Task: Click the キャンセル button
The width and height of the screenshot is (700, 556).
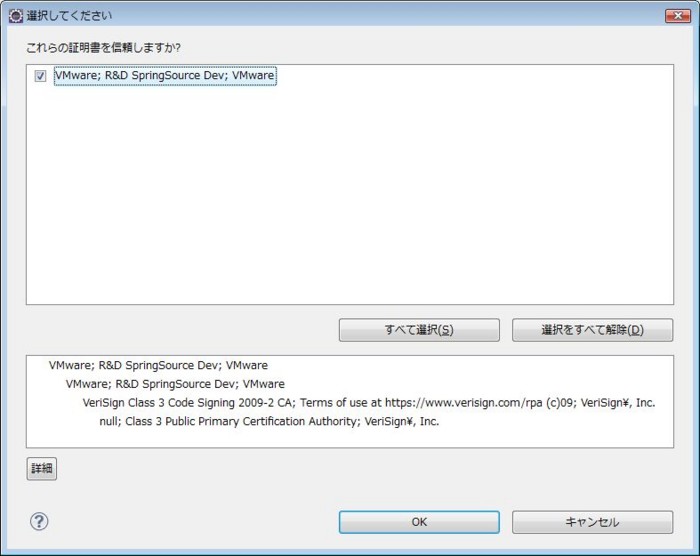Action: (x=592, y=522)
